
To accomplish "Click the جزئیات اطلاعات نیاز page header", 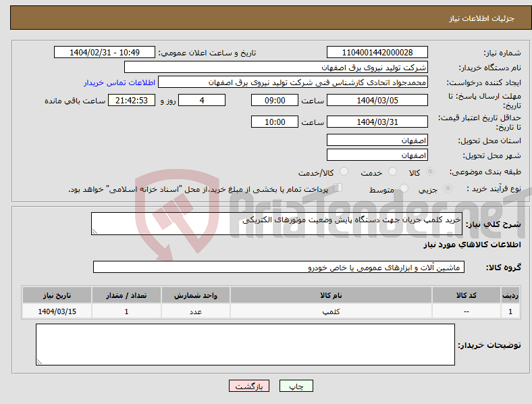I will pos(482,18).
